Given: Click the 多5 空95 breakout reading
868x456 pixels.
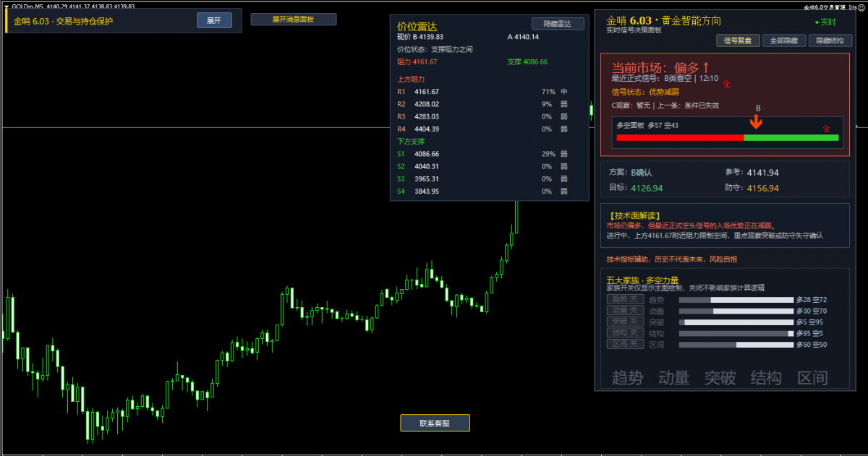Looking at the screenshot, I should [811, 322].
